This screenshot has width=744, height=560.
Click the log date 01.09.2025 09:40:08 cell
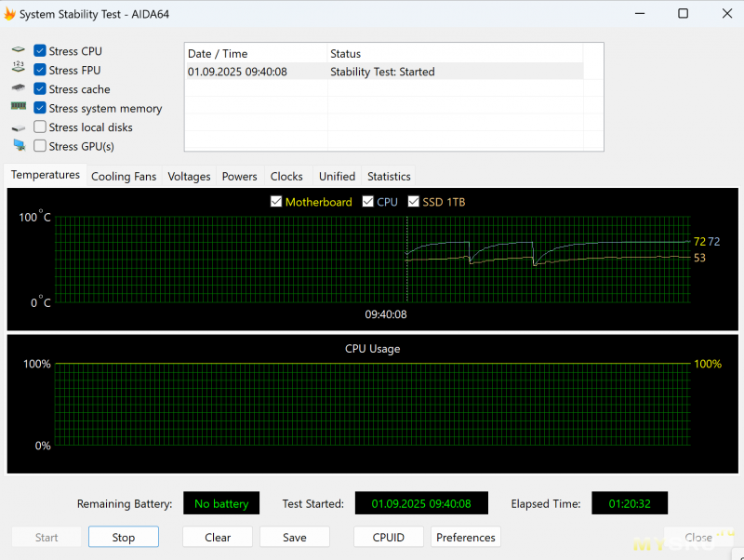click(x=237, y=72)
